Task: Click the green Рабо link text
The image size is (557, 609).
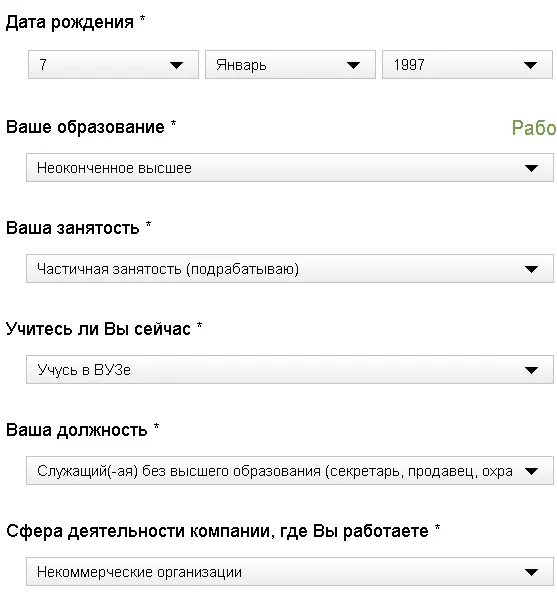Action: tap(534, 128)
